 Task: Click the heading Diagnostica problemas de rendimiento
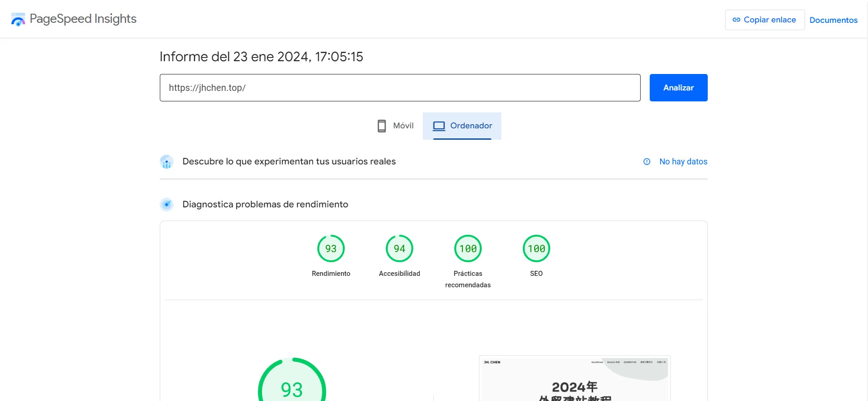pyautogui.click(x=265, y=205)
